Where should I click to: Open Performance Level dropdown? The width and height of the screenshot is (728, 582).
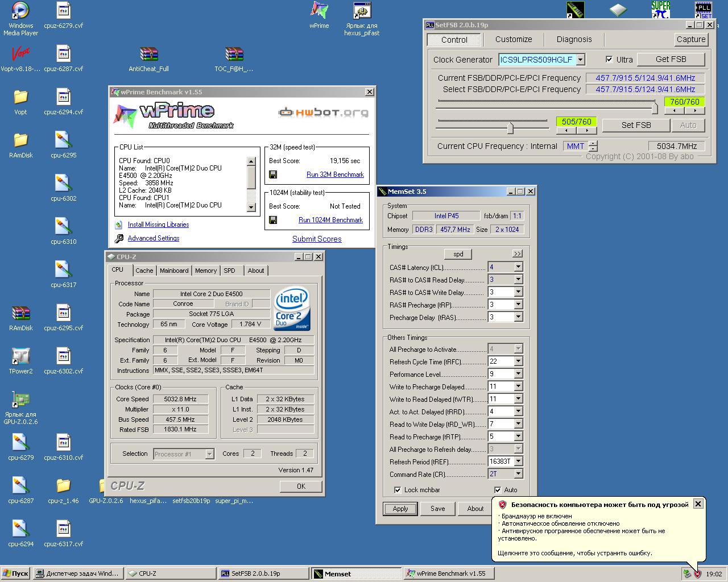click(x=518, y=374)
